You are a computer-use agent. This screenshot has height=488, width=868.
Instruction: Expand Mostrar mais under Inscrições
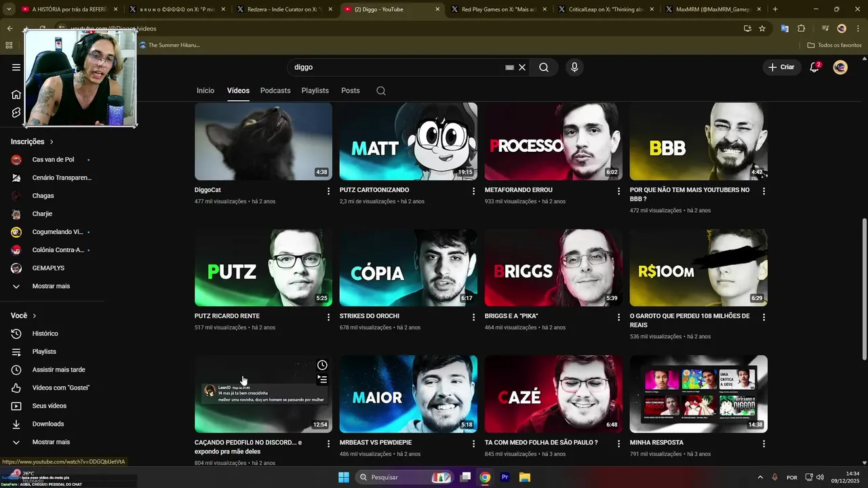point(52,286)
